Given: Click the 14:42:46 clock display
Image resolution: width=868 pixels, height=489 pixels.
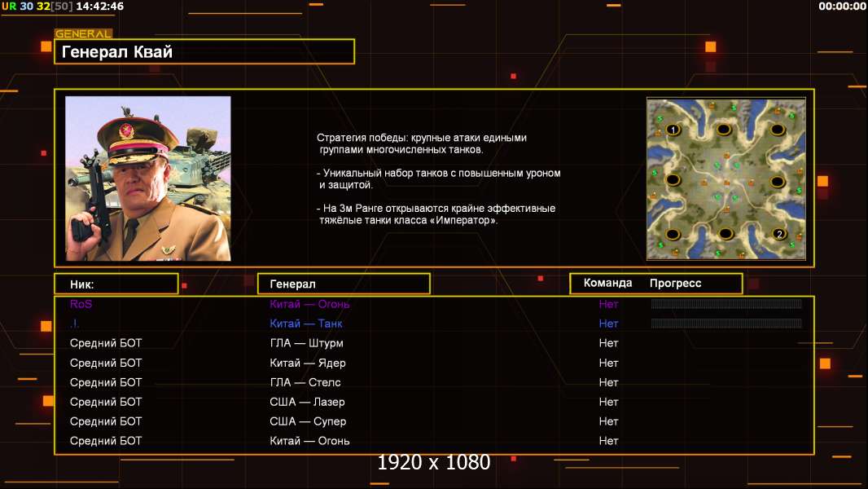Looking at the screenshot, I should coord(99,7).
